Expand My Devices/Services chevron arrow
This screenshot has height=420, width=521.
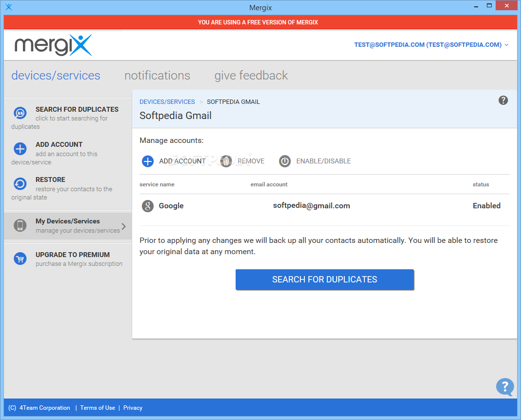123,226
